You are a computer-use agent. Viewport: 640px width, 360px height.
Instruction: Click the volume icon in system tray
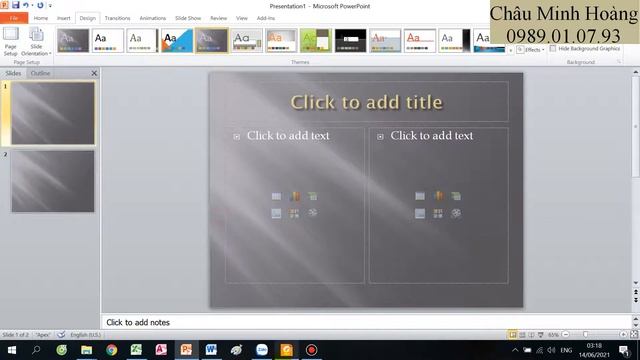[x=551, y=350]
